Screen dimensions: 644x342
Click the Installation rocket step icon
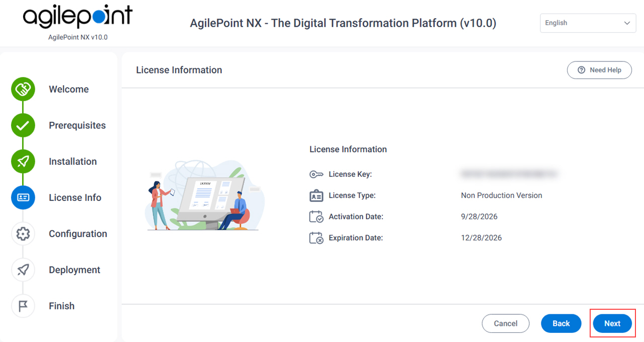[x=23, y=162]
